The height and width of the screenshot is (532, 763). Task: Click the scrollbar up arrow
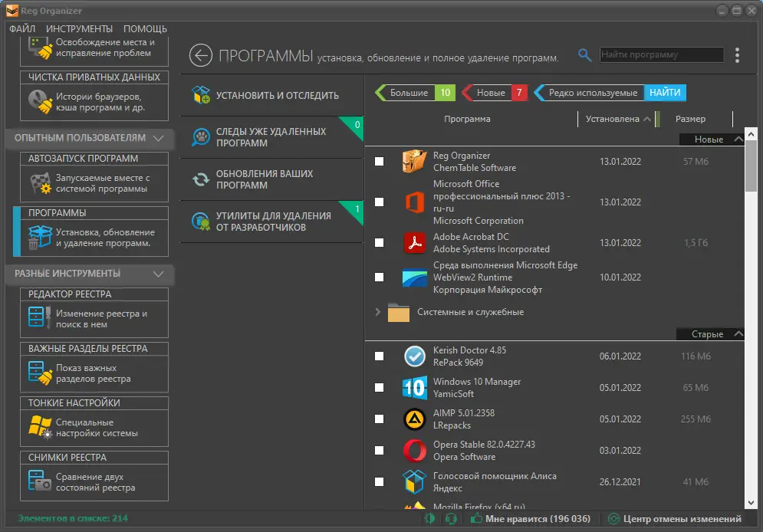pos(751,133)
